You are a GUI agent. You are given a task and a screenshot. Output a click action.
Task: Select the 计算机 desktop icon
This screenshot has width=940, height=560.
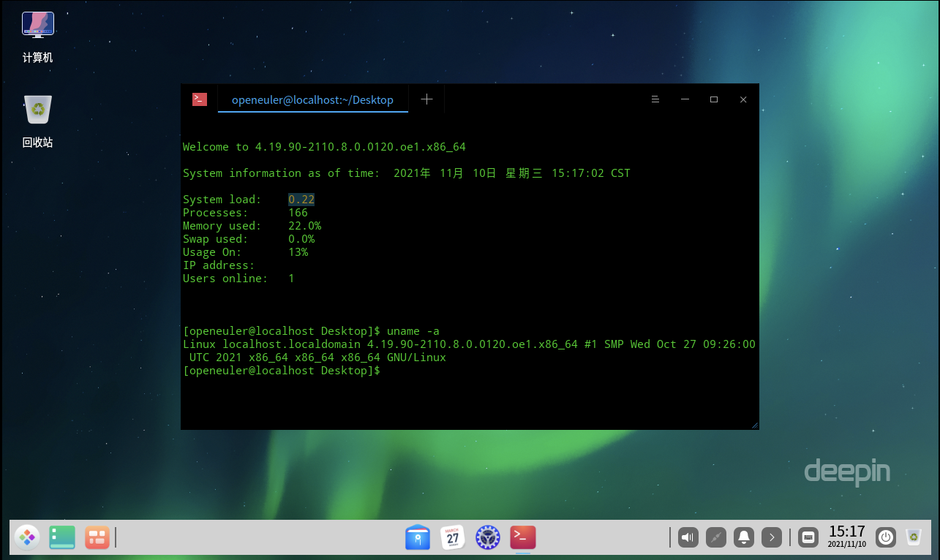[38, 37]
